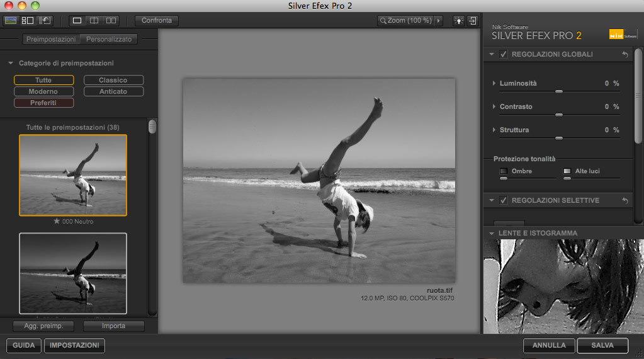Click the Struttura slider handle
Screen dimensions: 644x359
pyautogui.click(x=558, y=139)
